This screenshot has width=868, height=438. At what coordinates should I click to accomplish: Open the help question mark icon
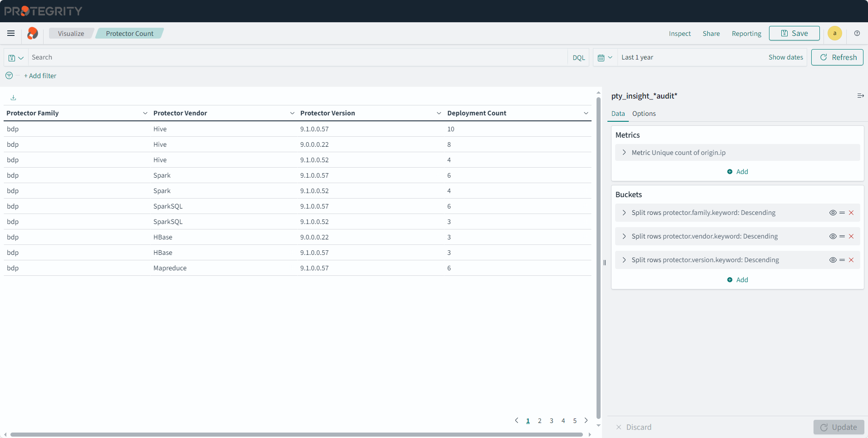pyautogui.click(x=857, y=33)
